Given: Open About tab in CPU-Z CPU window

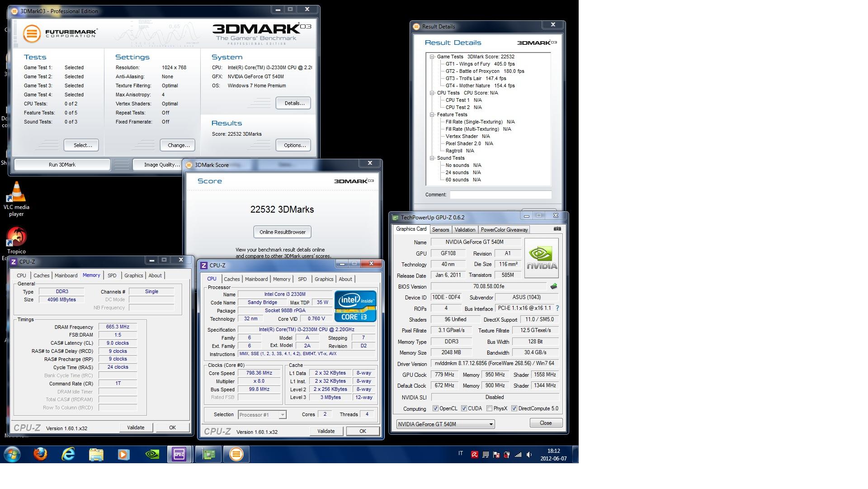Looking at the screenshot, I should (345, 279).
